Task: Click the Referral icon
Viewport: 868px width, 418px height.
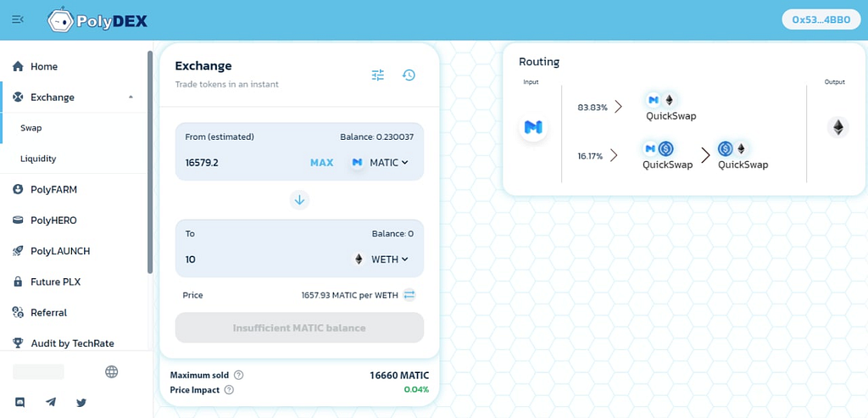Action: pos(18,313)
